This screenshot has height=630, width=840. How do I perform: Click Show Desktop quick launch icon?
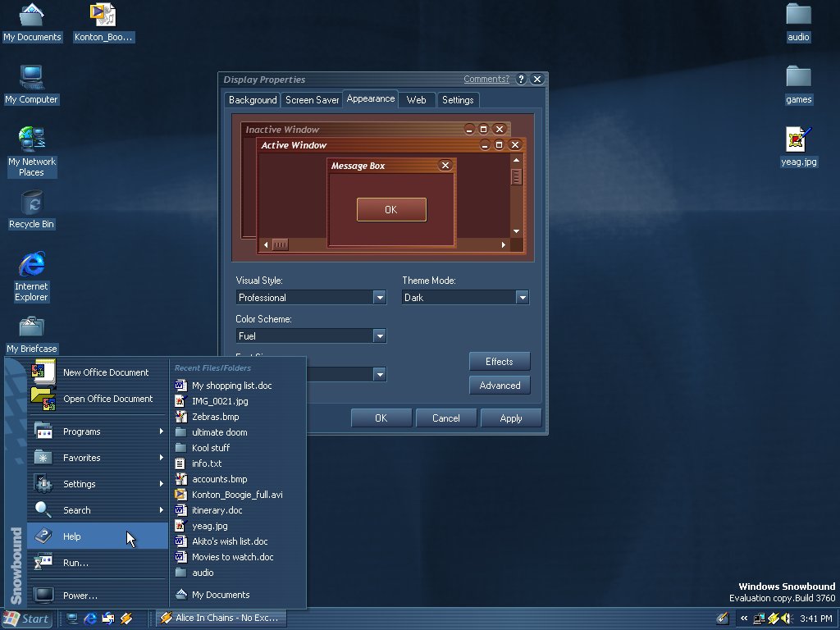(x=72, y=619)
